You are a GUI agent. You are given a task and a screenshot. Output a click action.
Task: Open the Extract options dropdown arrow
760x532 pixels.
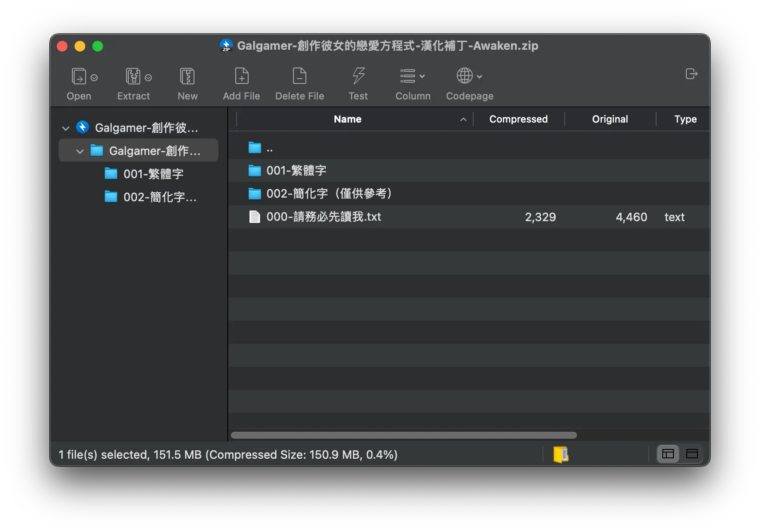[148, 78]
